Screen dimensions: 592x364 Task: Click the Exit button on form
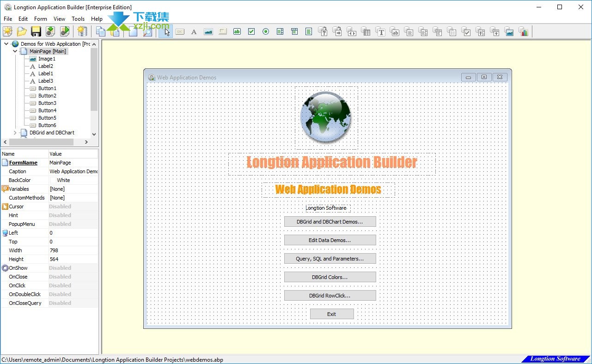(x=332, y=314)
